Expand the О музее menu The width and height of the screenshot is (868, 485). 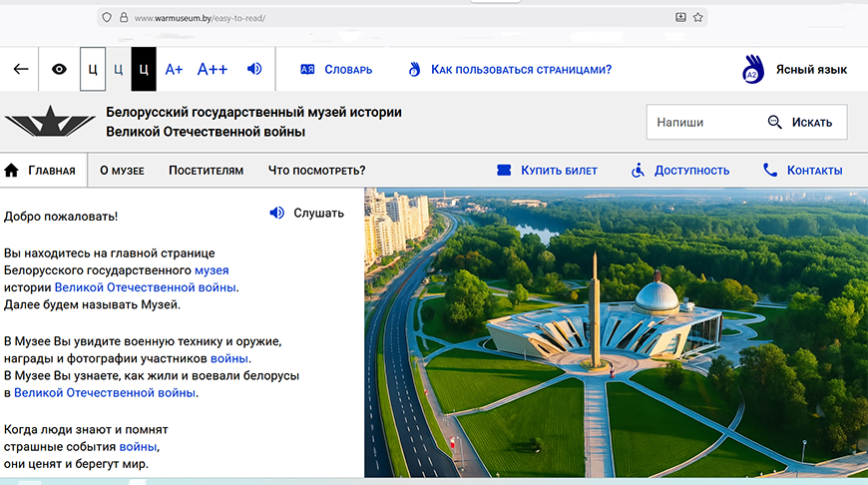[x=122, y=171]
